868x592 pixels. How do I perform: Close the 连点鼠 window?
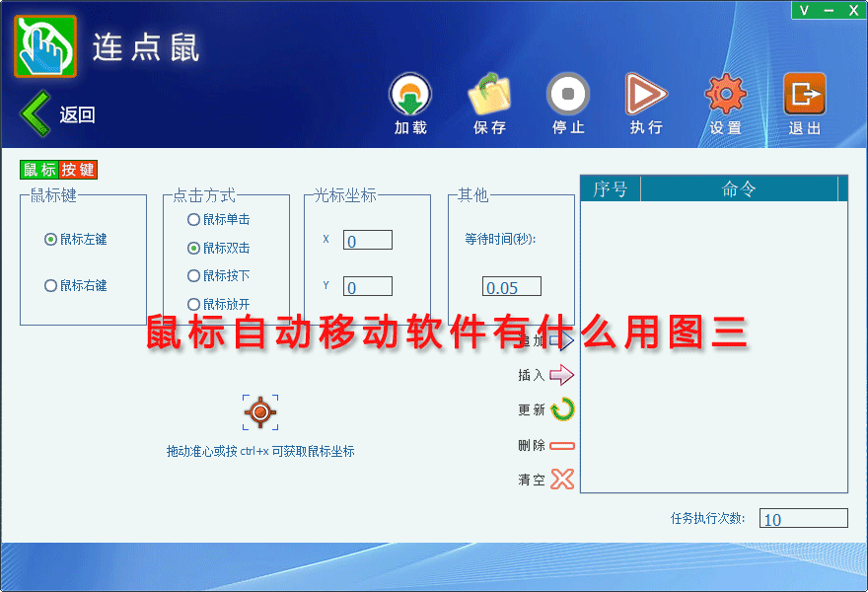click(x=853, y=10)
